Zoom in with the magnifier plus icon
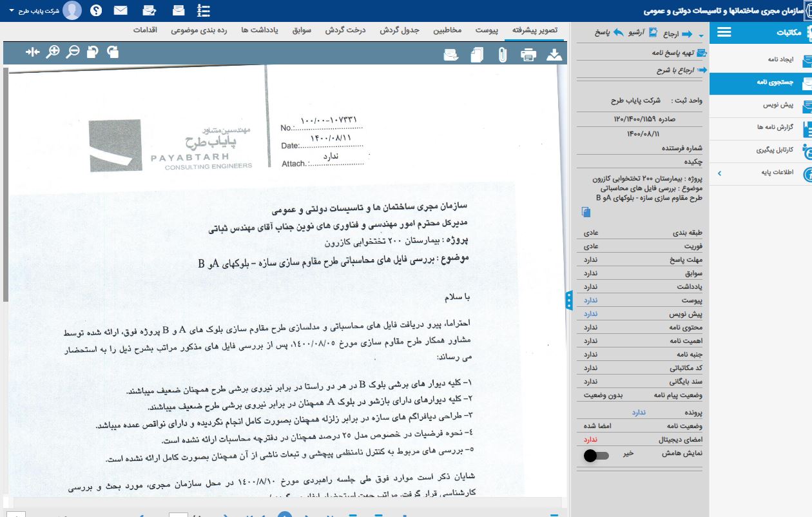This screenshot has height=517, width=812. [53, 52]
